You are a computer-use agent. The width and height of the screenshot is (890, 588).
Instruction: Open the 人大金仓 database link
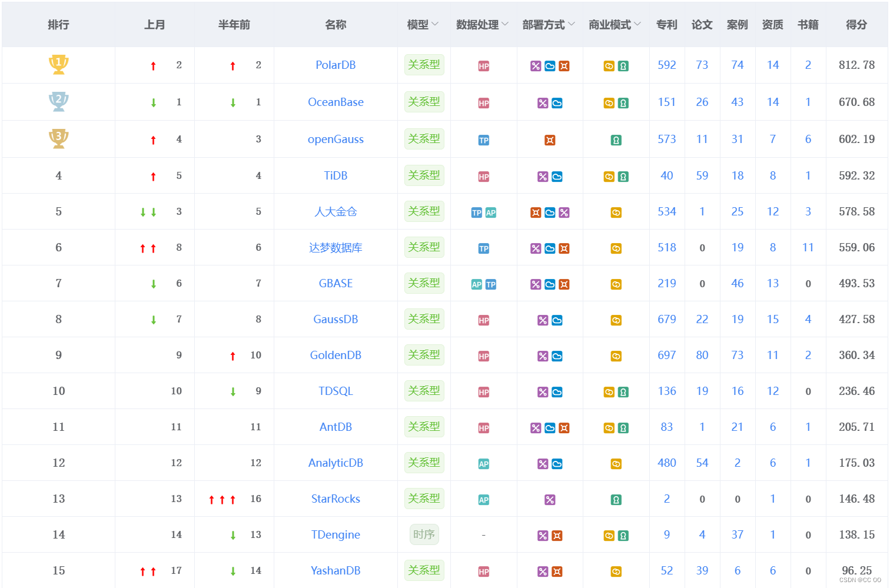pyautogui.click(x=336, y=211)
